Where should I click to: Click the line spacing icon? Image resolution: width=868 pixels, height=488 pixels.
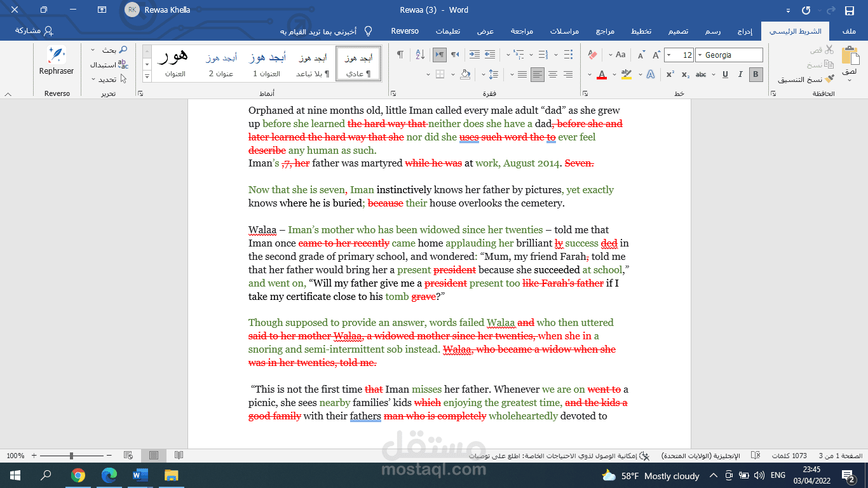point(493,74)
